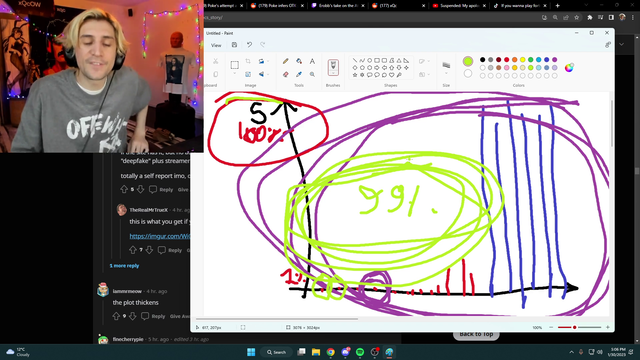Open the taskbar Search box
640x360 pixels.
(277, 352)
